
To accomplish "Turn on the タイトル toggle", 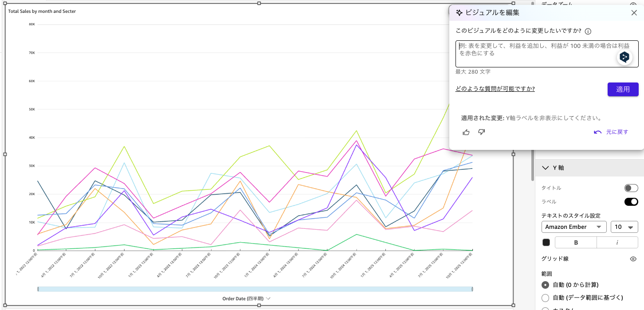I will click(631, 188).
